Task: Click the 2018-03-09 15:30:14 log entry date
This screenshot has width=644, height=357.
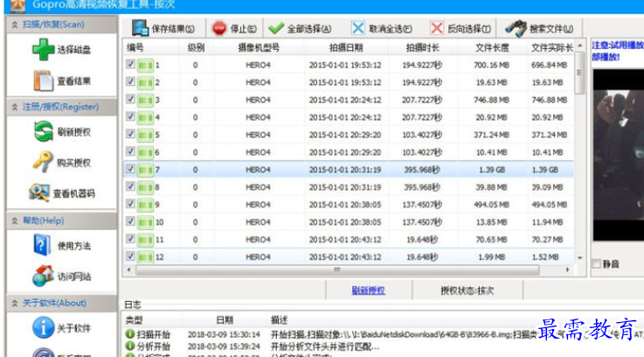Action: pos(225,334)
